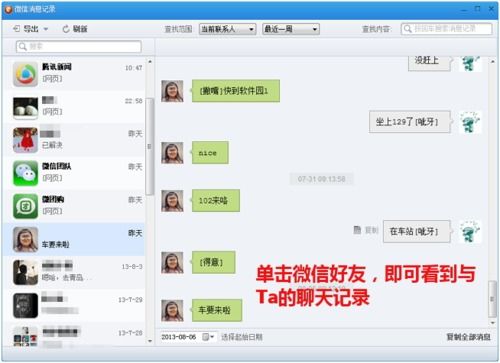Image resolution: width=500 pixels, height=363 pixels.
Task: Click the 刷新 refresh button
Action: tap(75, 29)
